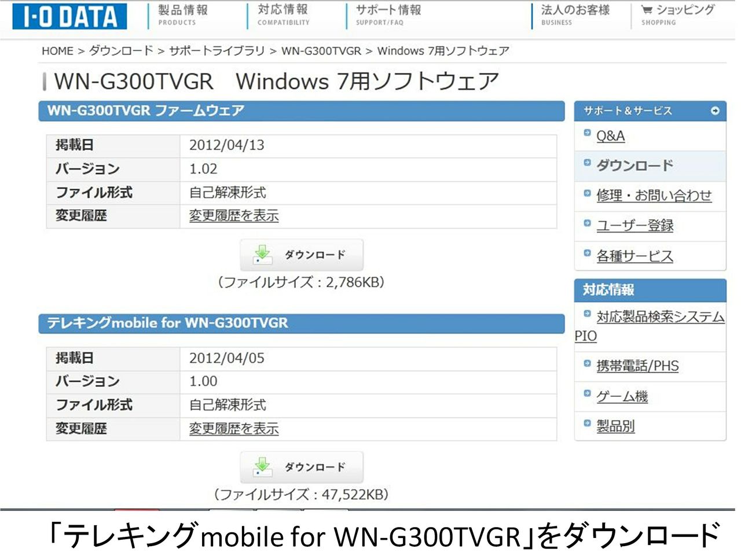This screenshot has width=741, height=560.
Task: Click the テレキングmobile version value 1.00
Action: (x=203, y=381)
